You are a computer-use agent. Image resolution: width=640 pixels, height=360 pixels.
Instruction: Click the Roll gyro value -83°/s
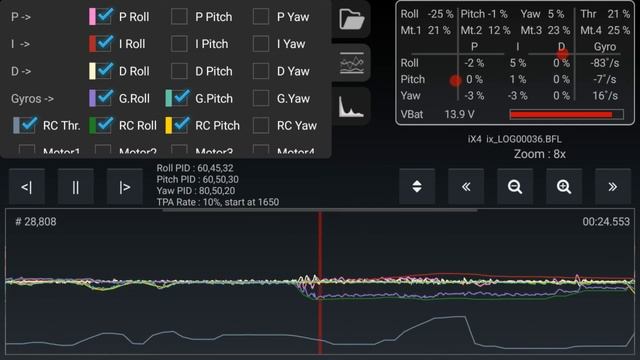coord(604,63)
